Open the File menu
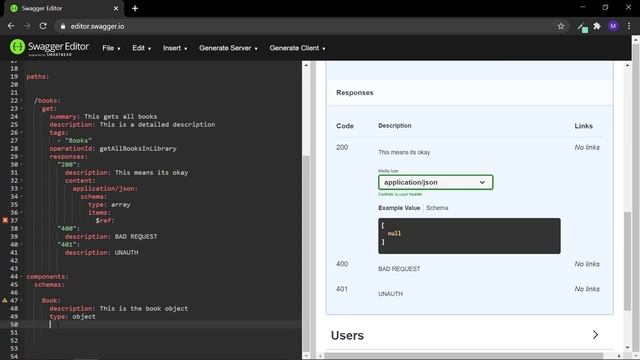The height and width of the screenshot is (360, 640). tap(111, 48)
